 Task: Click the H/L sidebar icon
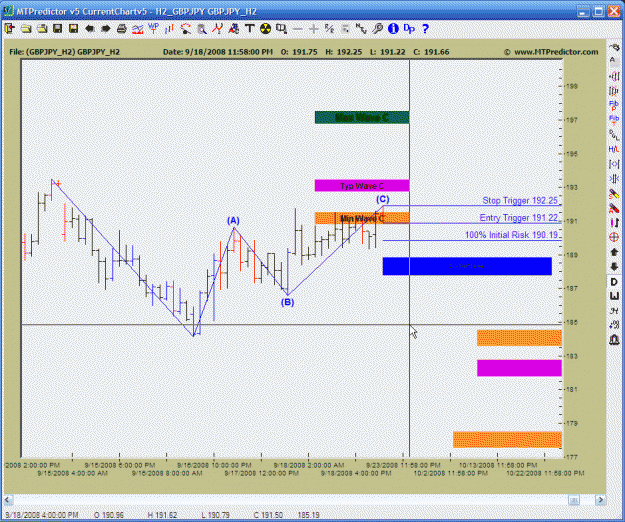(x=614, y=149)
